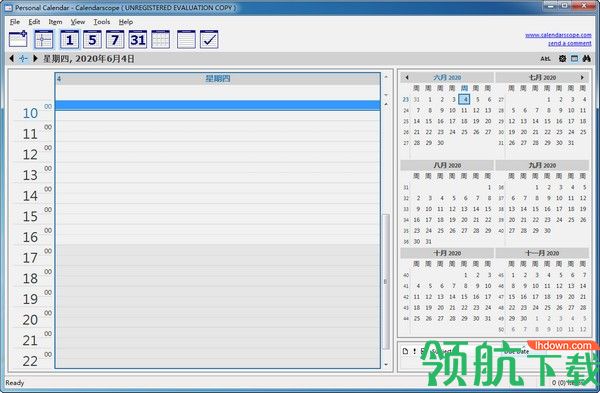Show previous month in mini calendar

(407, 77)
